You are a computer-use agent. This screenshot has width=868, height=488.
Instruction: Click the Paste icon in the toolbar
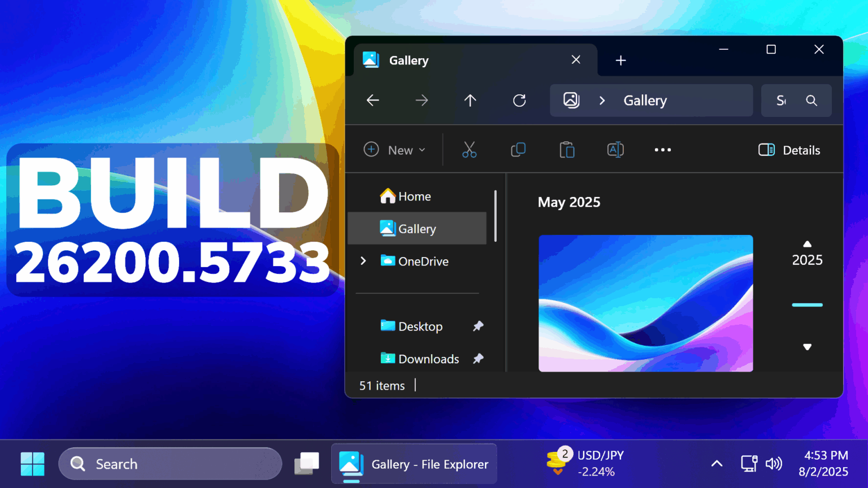[x=567, y=150]
